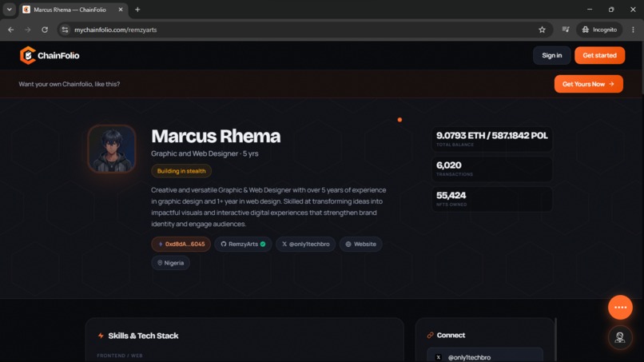
Task: Open the tab search dropdown
Action: tap(9, 10)
